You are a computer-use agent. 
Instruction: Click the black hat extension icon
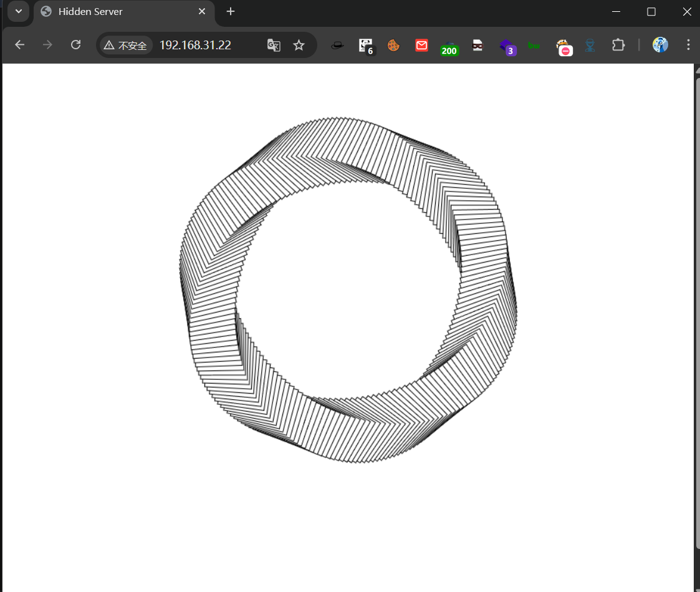[x=337, y=45]
